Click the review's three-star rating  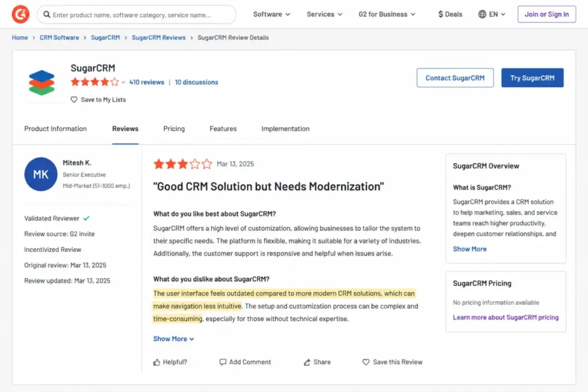[183, 164]
